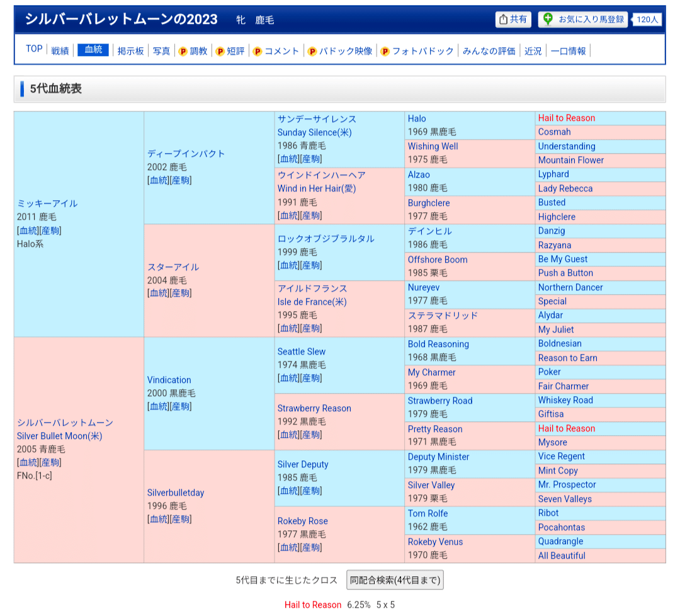Click ロックオブジブラルタル link
680x616 pixels.
(326, 239)
